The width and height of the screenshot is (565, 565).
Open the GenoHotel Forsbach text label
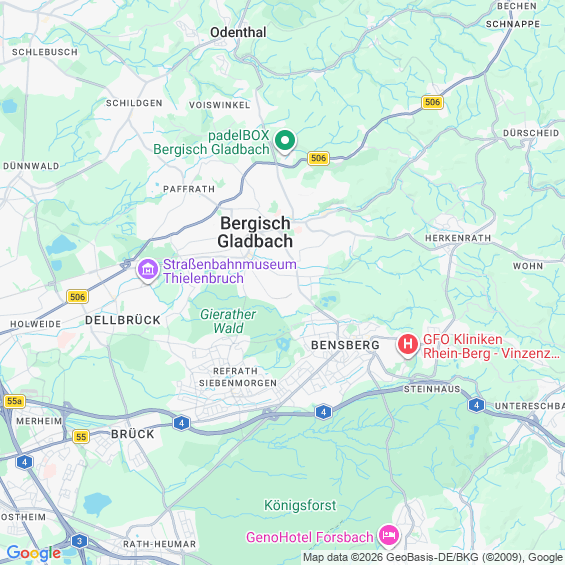[x=310, y=537]
